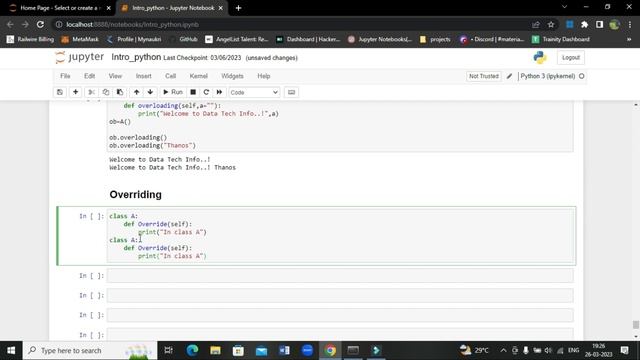Move selected cell up arrow

click(136, 92)
